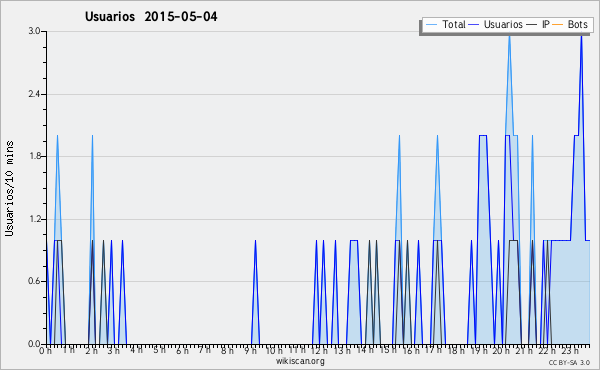Click the '16 h' x-axis label

411,350
